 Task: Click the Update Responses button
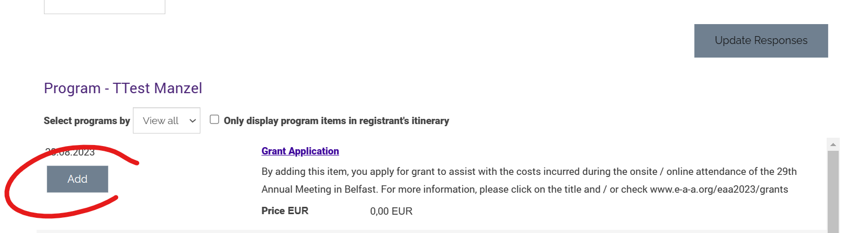click(x=761, y=41)
